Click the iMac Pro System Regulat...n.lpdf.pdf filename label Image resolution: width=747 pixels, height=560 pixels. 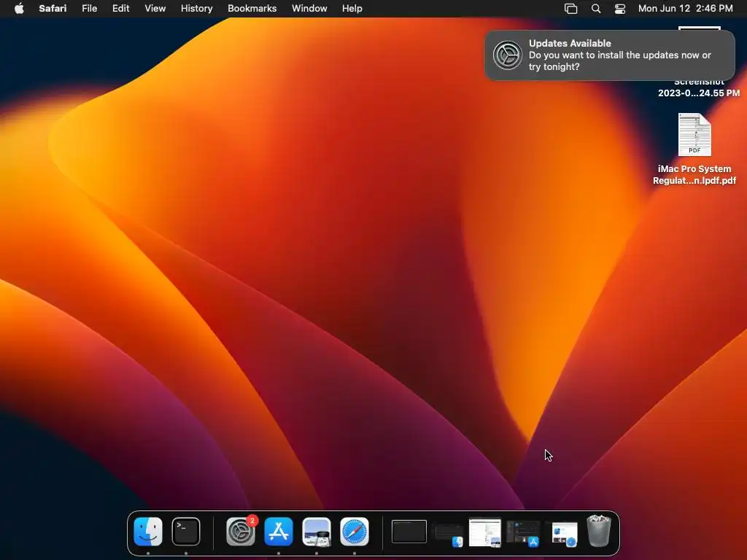[x=694, y=175]
